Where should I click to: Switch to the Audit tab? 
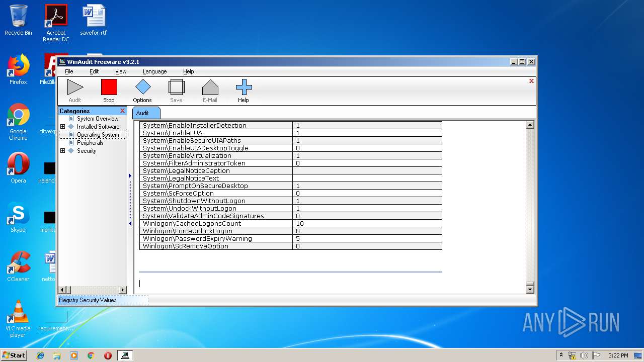(x=146, y=113)
